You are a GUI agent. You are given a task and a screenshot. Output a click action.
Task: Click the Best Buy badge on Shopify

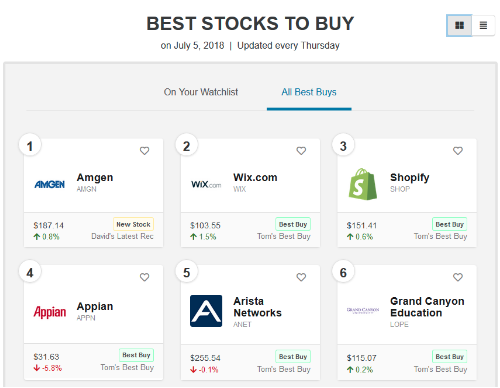[x=449, y=224]
